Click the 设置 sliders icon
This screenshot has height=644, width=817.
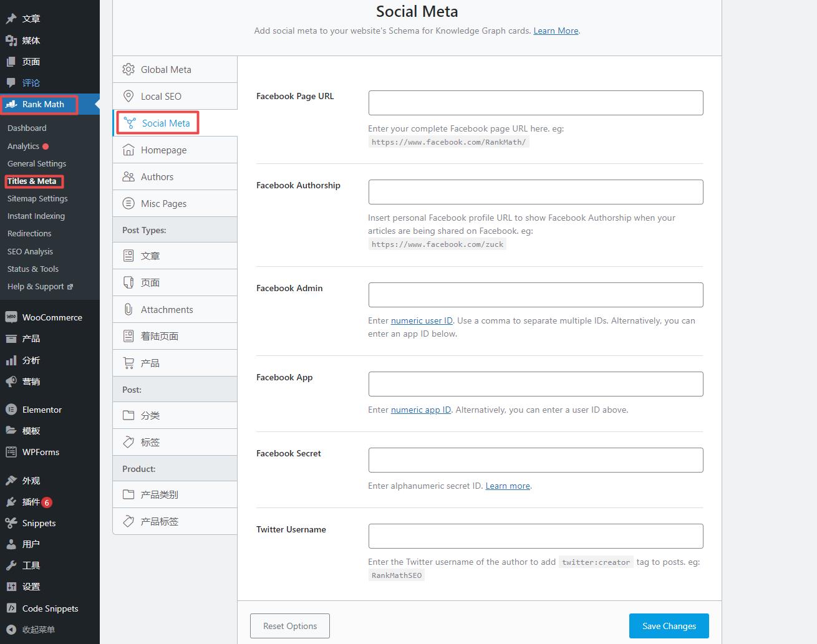11,587
